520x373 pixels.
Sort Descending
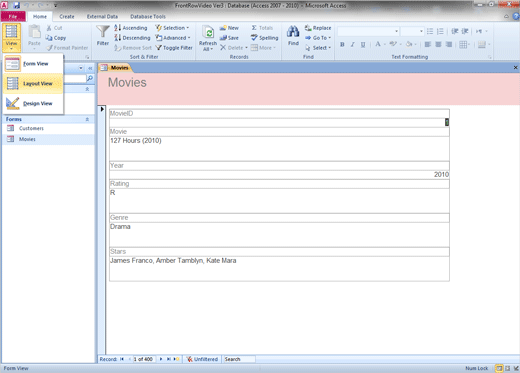132,38
